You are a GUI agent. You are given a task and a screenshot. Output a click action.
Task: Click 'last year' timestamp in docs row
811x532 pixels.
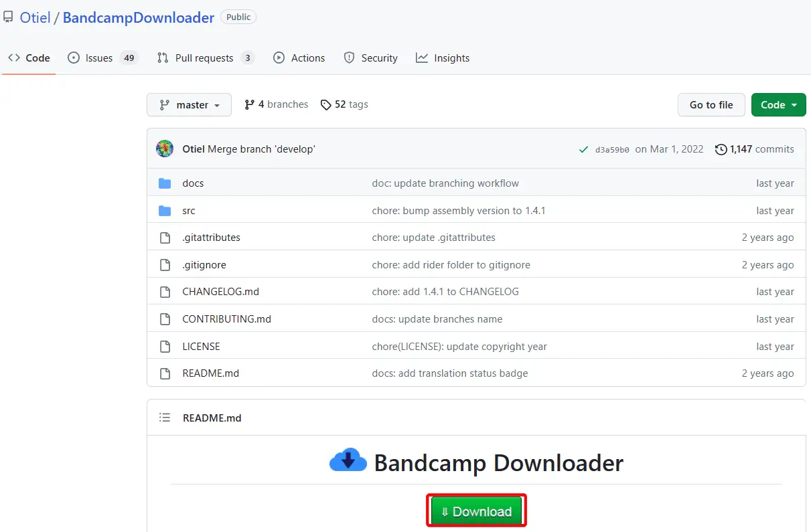[775, 183]
